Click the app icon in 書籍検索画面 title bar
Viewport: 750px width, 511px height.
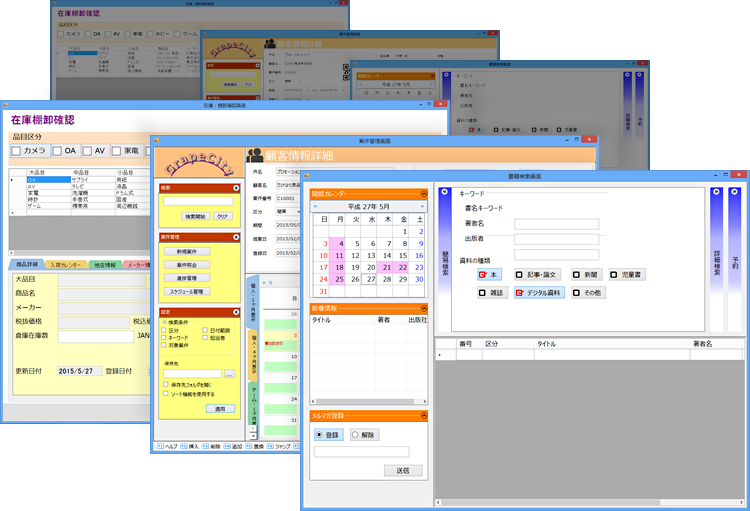pyautogui.click(x=307, y=176)
